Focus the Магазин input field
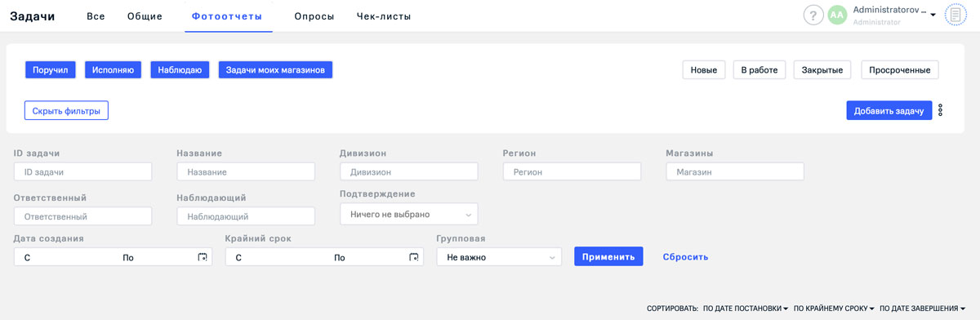The image size is (980, 320). pyautogui.click(x=735, y=171)
